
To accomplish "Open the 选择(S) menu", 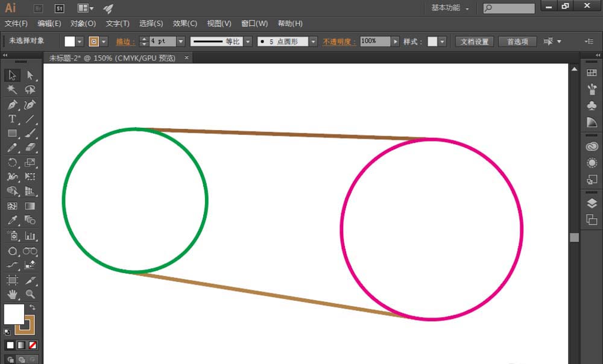I will 151,24.
